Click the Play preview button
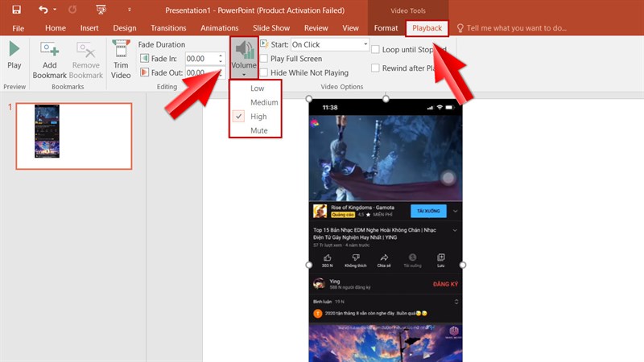Image resolution: width=644 pixels, height=362 pixels. (x=14, y=56)
